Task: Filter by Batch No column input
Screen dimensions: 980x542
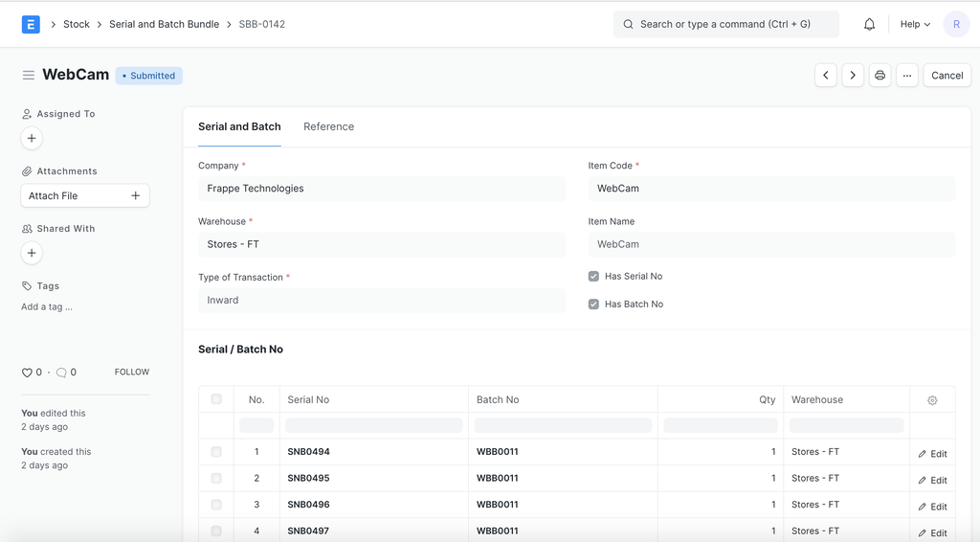Action: 563,426
